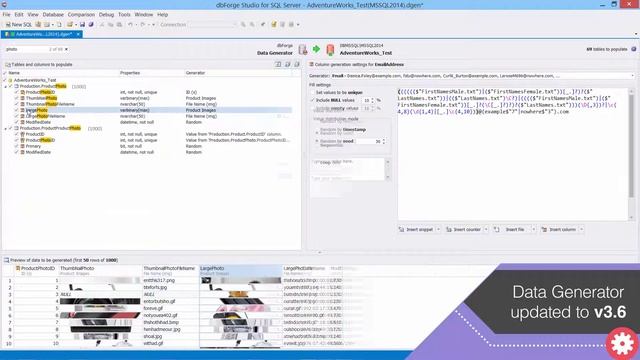Click the green Generate arrow icon

tap(316, 49)
